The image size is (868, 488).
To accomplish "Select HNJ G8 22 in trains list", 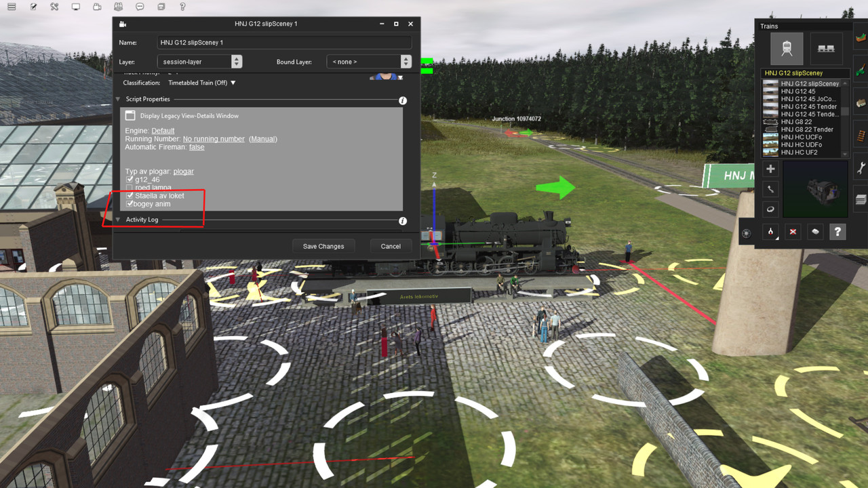I will point(802,122).
